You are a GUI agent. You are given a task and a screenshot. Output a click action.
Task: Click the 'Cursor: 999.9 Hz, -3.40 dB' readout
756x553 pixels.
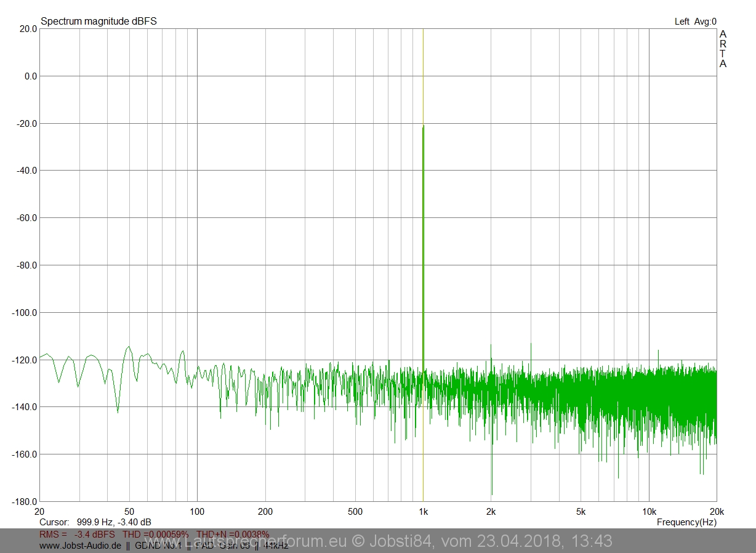[95, 522]
